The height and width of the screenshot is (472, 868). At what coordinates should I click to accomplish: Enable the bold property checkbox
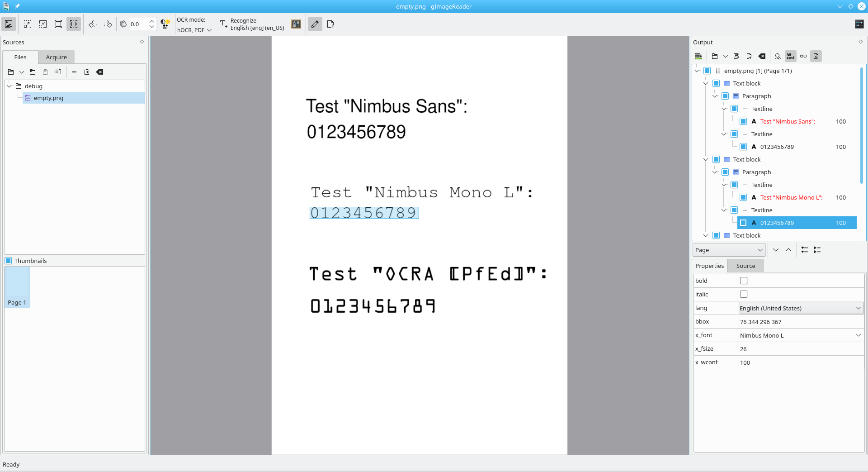744,281
